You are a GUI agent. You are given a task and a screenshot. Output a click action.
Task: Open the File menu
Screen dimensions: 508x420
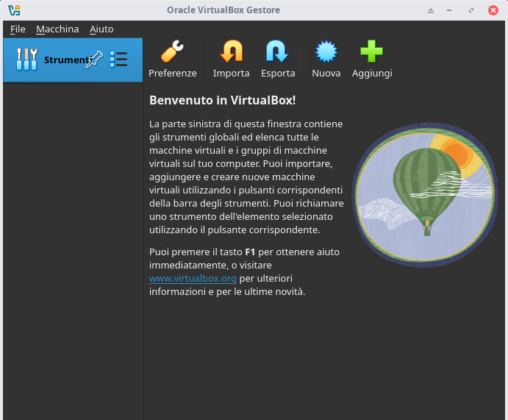pos(18,29)
